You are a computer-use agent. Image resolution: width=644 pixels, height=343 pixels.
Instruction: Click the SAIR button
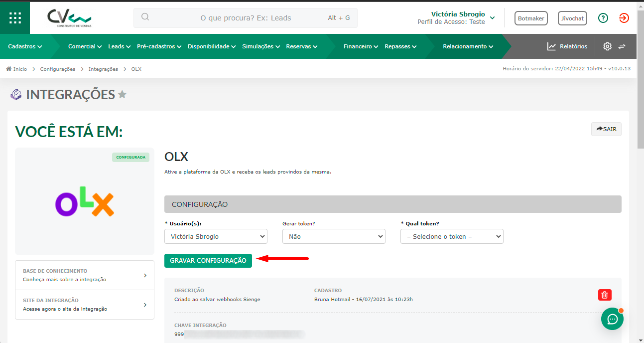pos(606,129)
